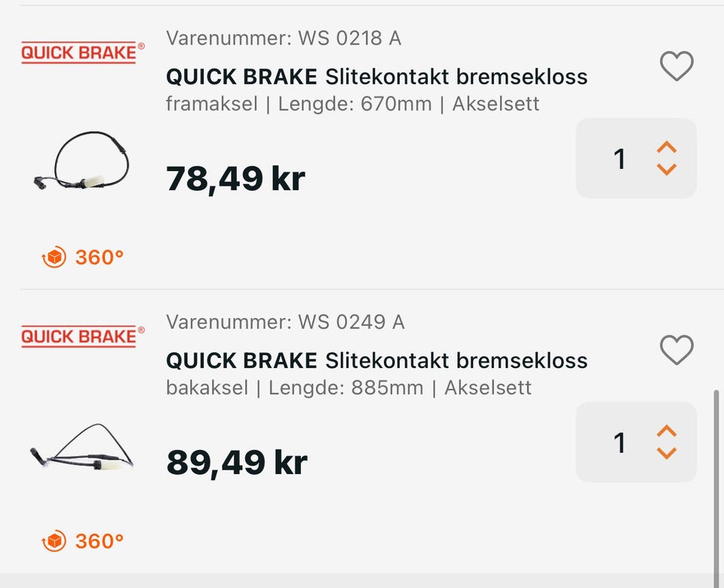
Task: View the 885mm wear sensor product image
Action: click(x=81, y=447)
